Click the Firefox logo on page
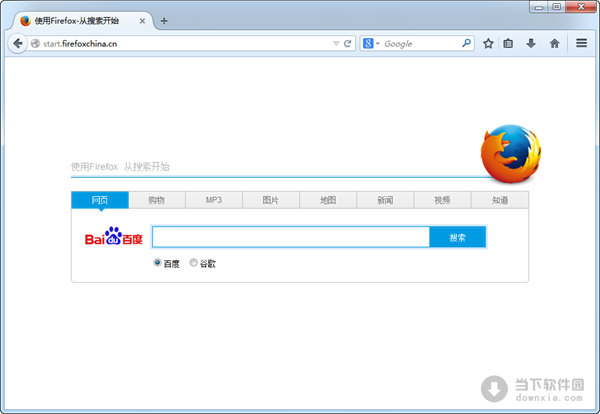This screenshot has width=600, height=414. [x=511, y=153]
